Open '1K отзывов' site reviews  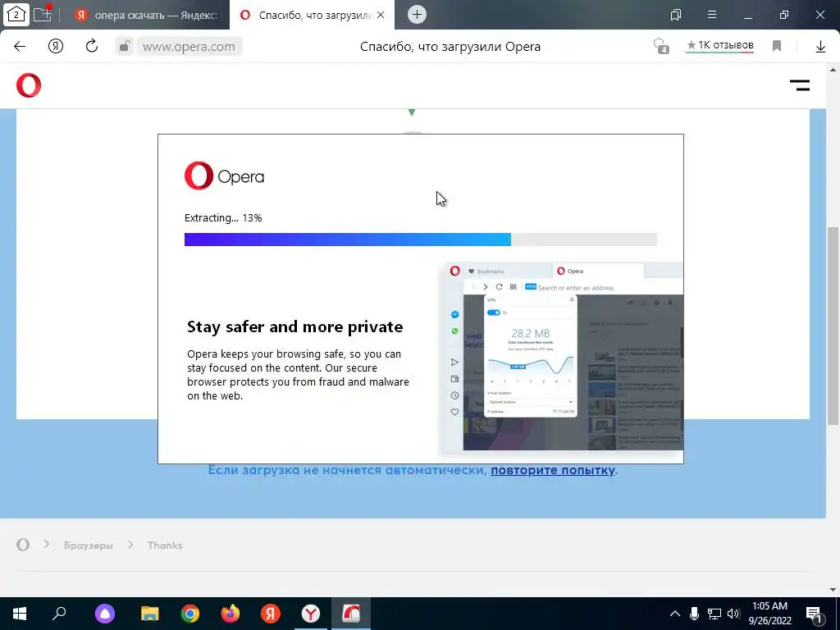pos(720,46)
